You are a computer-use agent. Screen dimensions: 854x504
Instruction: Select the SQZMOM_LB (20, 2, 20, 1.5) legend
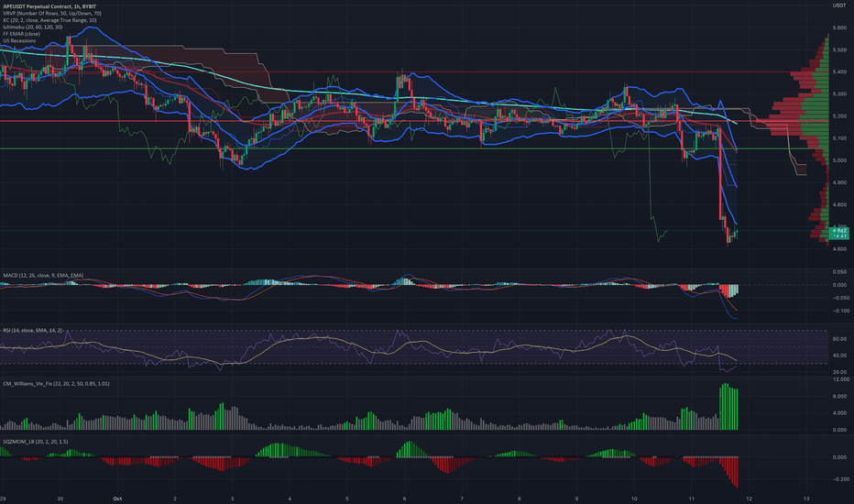coord(36,442)
